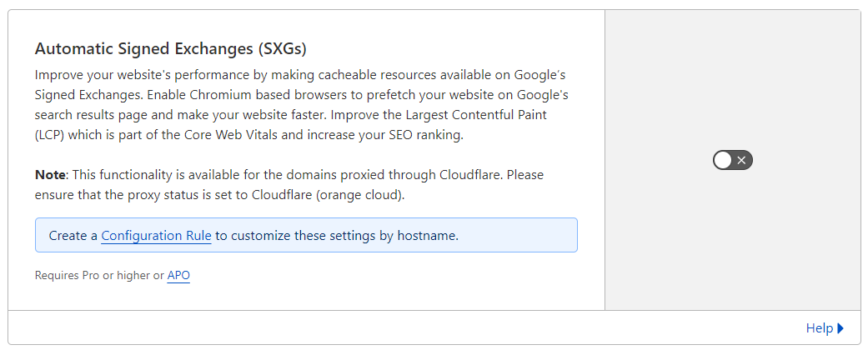Click the Automatic Signed Exchanges (SXGs) heading
The width and height of the screenshot is (868, 350).
(x=176, y=48)
